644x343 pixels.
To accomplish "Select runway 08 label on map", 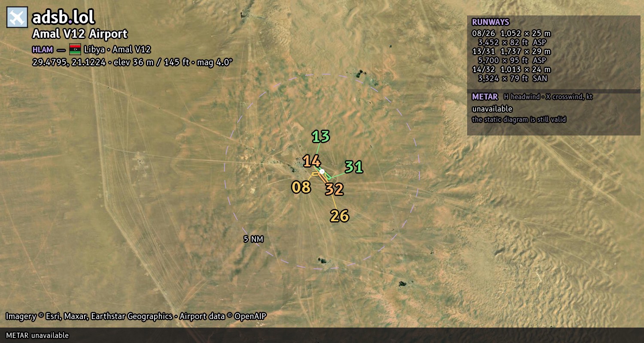I will tap(301, 187).
